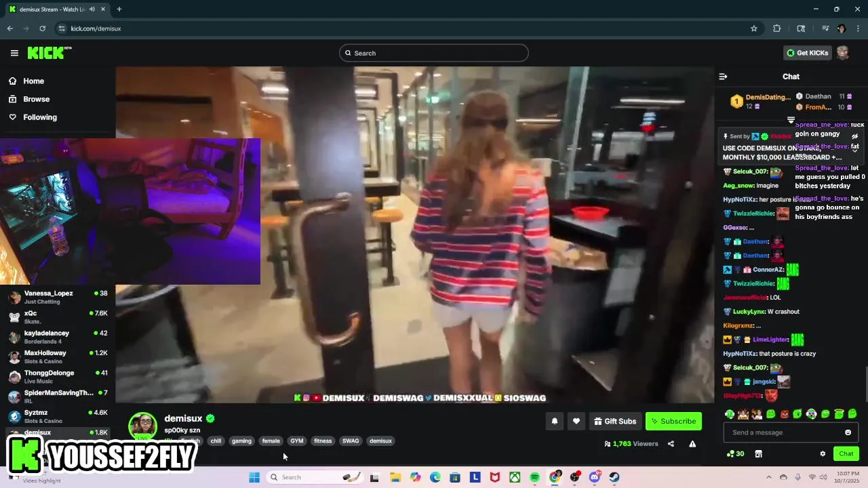Open SpiderManSavingTh... channel in the sidebar

tap(58, 396)
